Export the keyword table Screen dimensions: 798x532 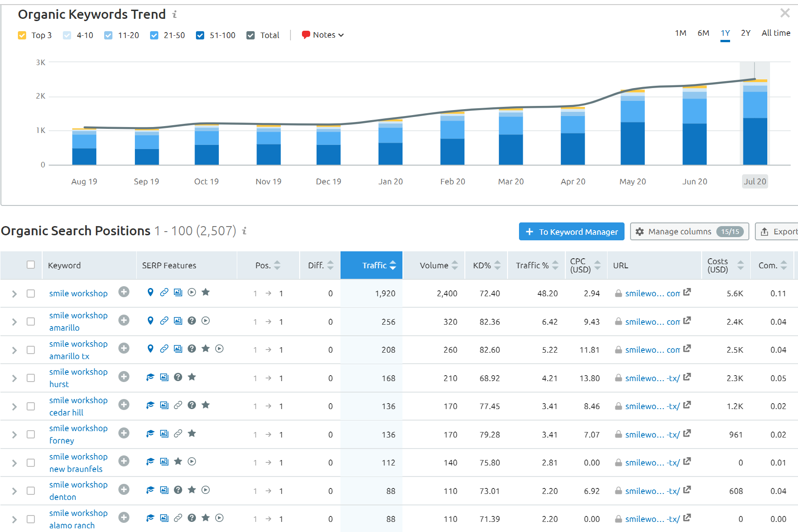[778, 232]
